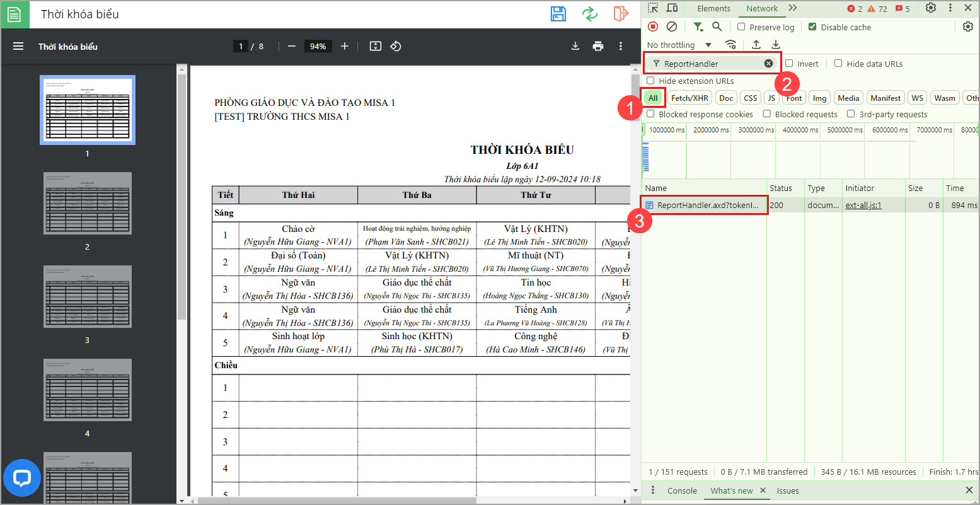Open the PDF sidebar hamburger menu
Viewport: 980px width, 505px height.
(x=18, y=47)
